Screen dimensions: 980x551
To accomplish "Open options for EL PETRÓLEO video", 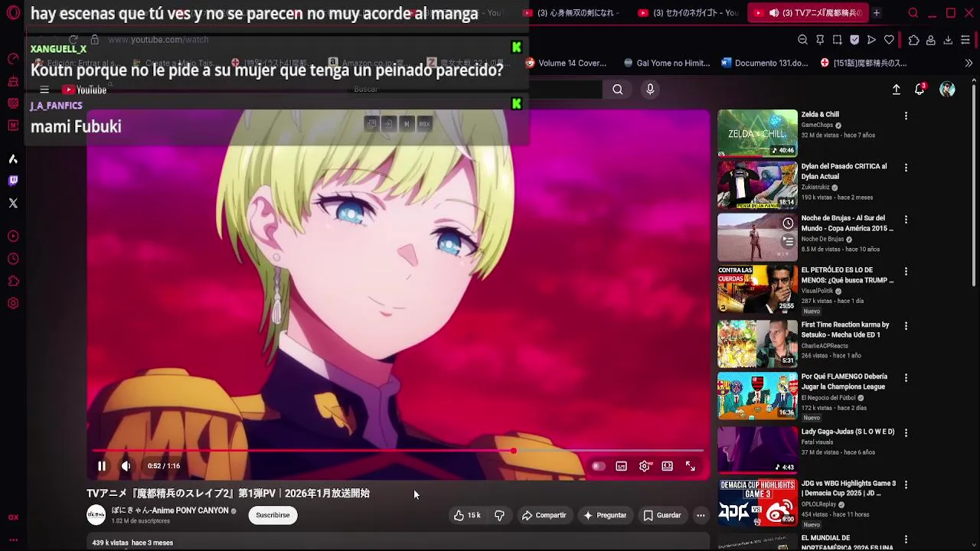I will 906,272.
